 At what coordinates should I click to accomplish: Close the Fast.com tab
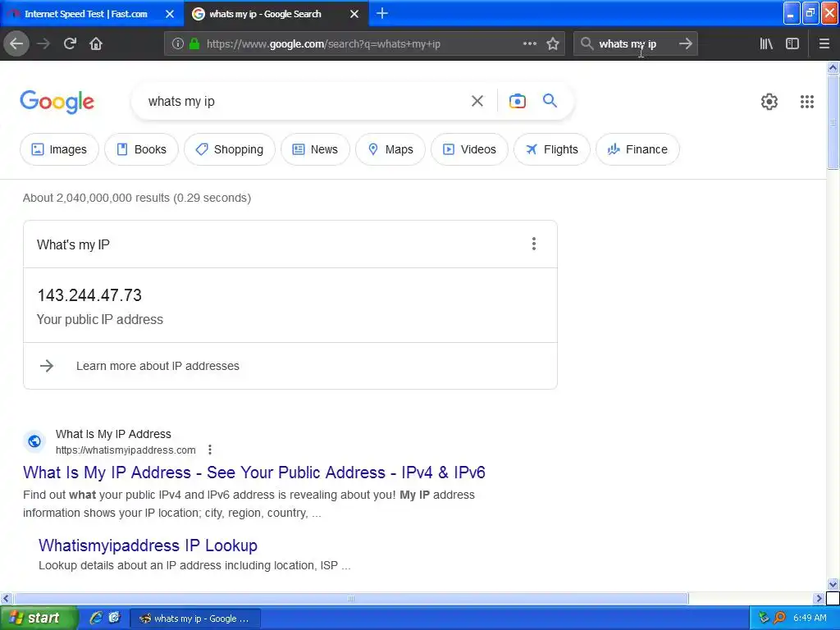(170, 14)
